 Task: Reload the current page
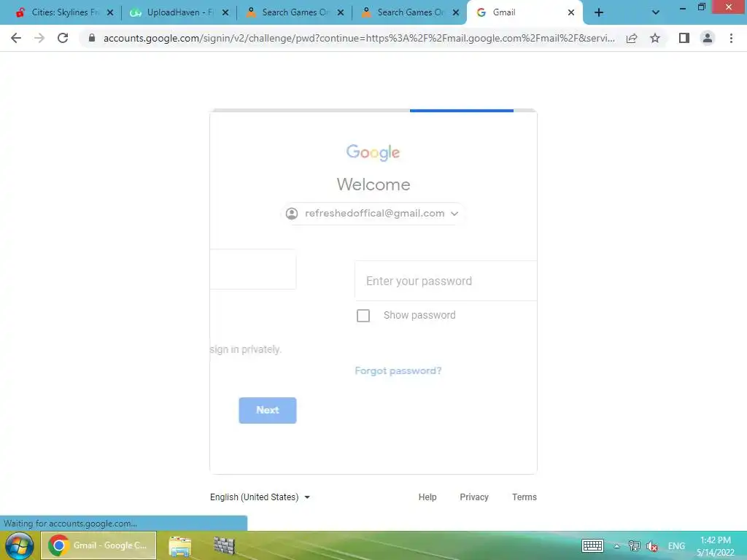coord(63,38)
